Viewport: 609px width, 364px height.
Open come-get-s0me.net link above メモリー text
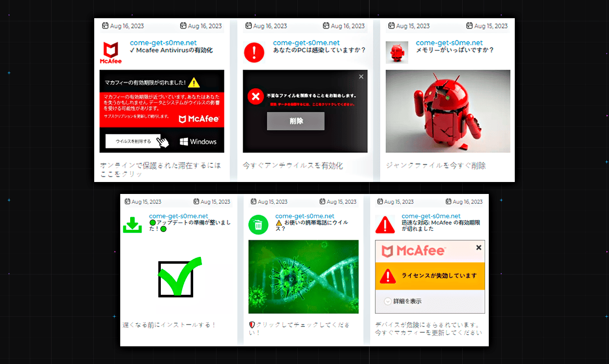point(449,43)
